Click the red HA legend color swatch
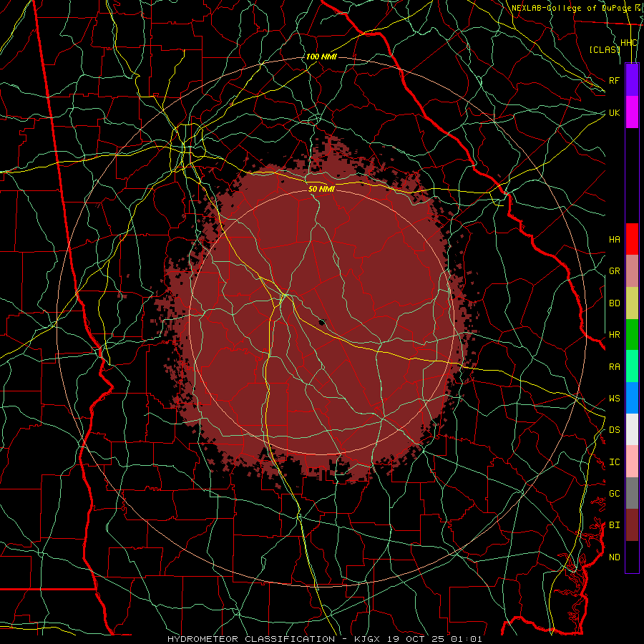This screenshot has width=644, height=644. click(x=632, y=239)
